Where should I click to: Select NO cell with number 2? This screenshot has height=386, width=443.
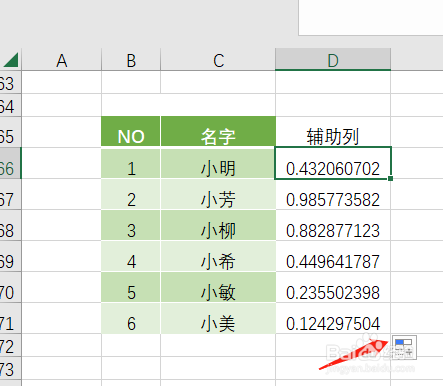tap(131, 194)
